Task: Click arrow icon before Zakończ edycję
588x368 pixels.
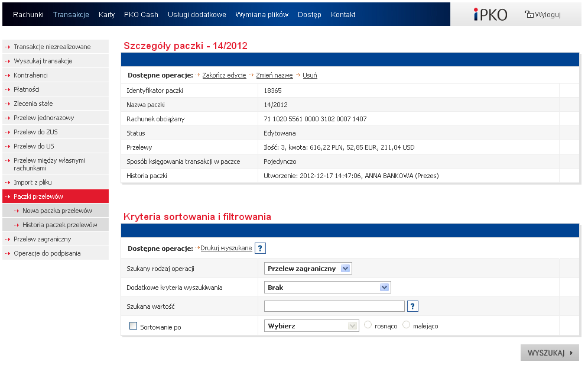Action: point(198,75)
